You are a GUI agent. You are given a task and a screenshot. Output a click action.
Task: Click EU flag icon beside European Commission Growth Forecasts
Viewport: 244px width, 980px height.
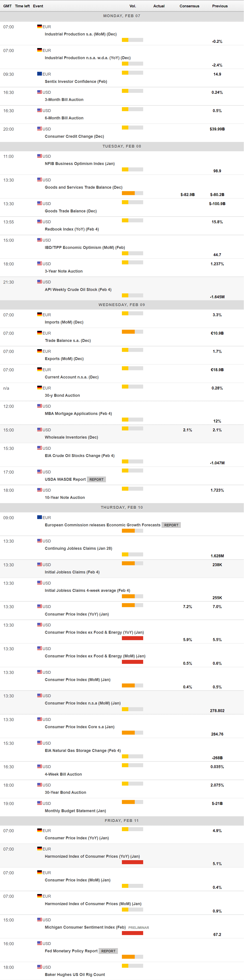(40, 517)
